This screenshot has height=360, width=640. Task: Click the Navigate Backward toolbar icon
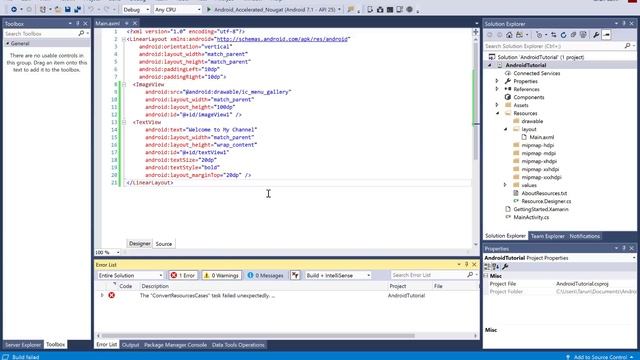coord(14,9)
